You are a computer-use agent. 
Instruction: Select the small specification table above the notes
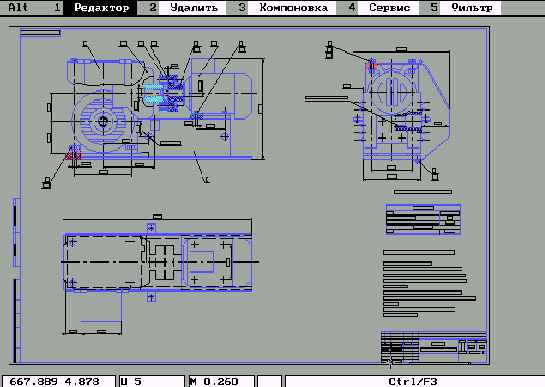423,220
